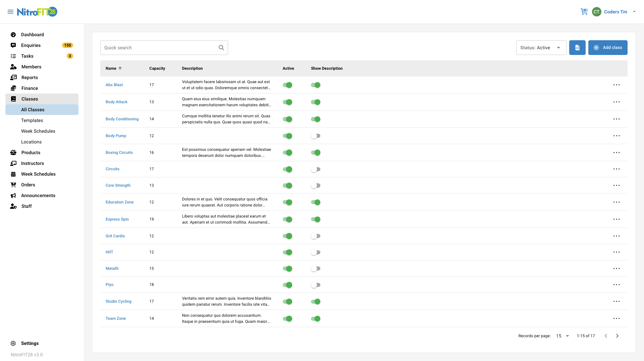This screenshot has width=644, height=361.
Task: Type in the Quick search field
Action: 158,47
